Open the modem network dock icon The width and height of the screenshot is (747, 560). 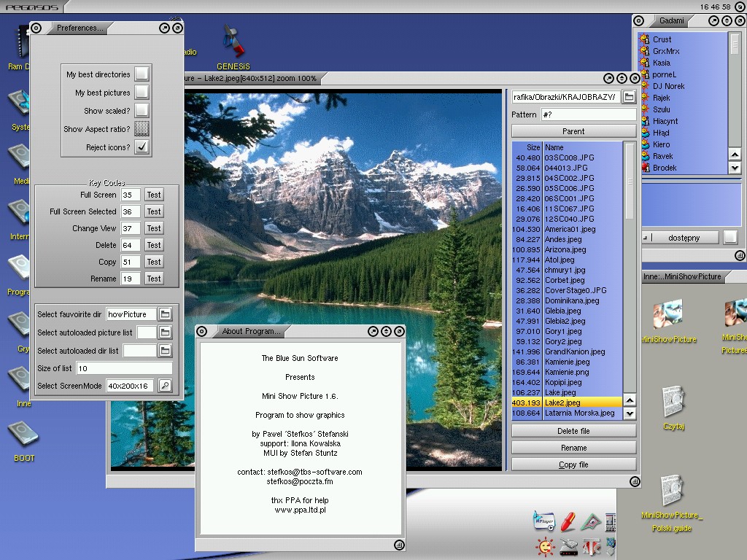[x=568, y=548]
